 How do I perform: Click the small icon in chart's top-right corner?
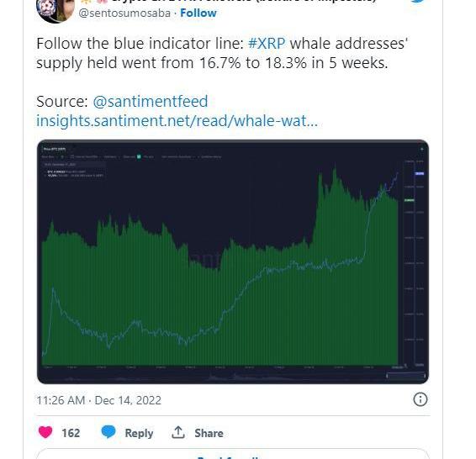(421, 149)
